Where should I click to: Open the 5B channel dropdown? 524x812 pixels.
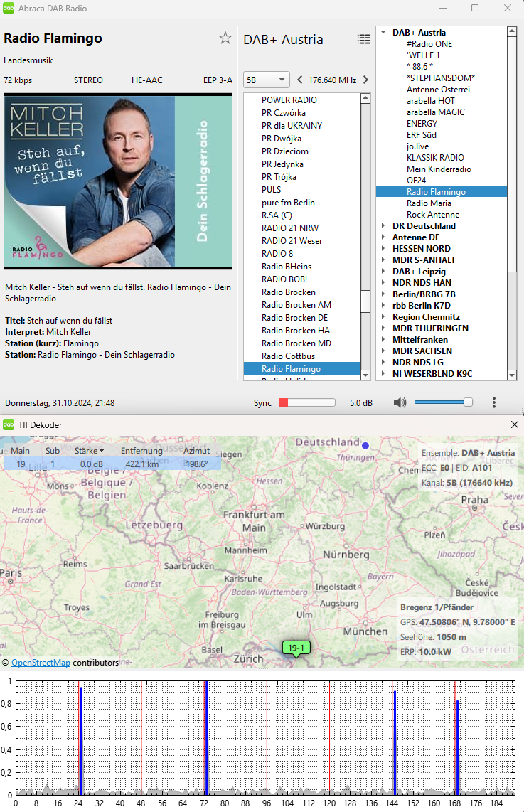click(266, 80)
